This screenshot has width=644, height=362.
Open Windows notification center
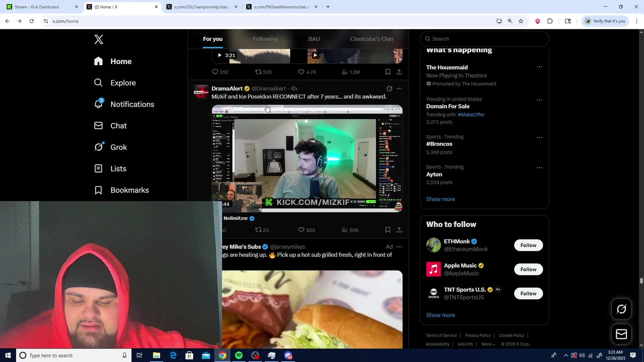(x=633, y=355)
